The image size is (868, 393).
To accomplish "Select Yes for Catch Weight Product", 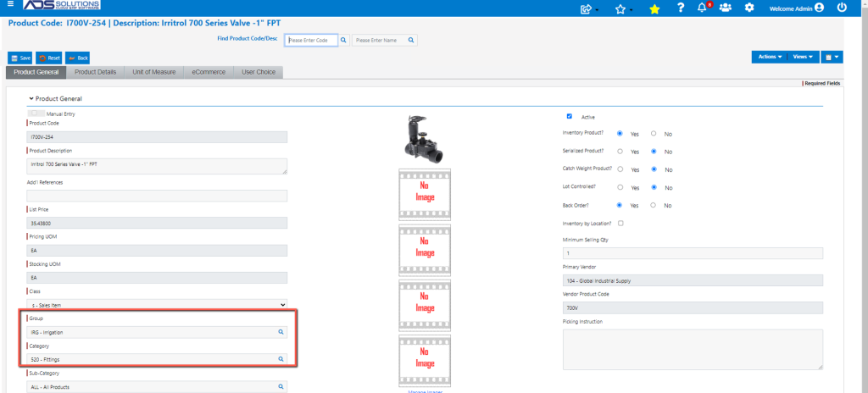I will pos(620,169).
